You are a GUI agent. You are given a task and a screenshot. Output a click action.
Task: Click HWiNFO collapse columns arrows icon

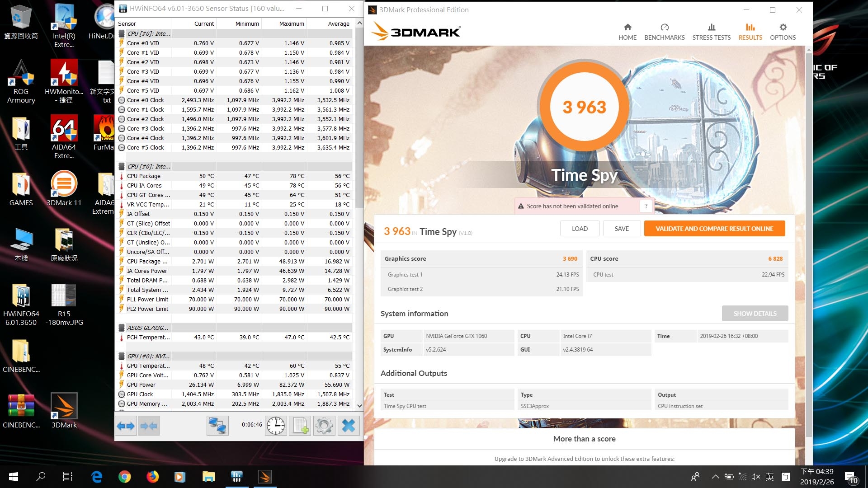click(x=149, y=426)
